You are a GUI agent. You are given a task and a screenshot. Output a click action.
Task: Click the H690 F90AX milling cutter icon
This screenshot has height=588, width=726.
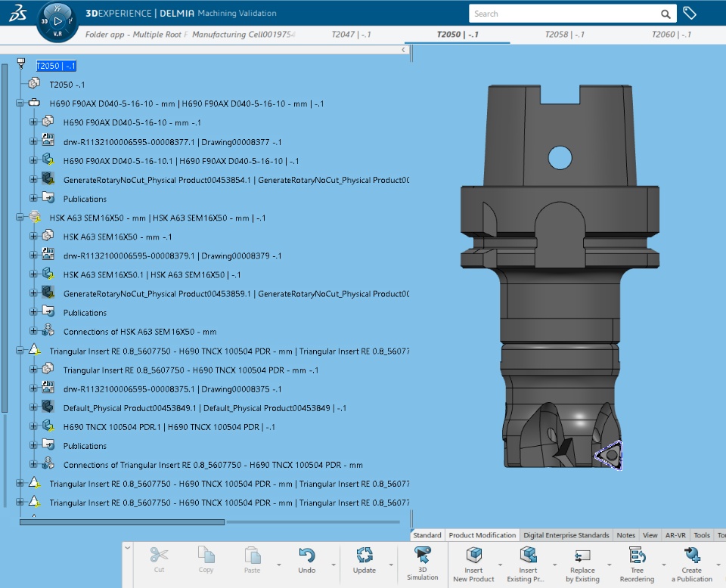click(x=34, y=103)
